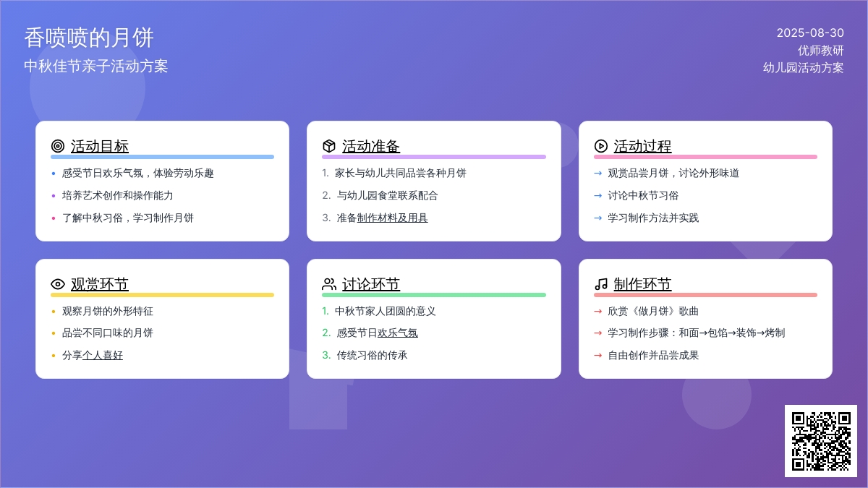Select 品尝不同口味的月饼 bullet
This screenshot has height=488, width=868.
(108, 333)
